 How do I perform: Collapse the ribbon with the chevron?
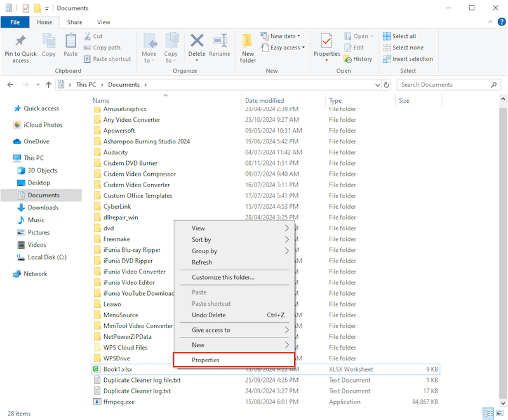point(490,22)
